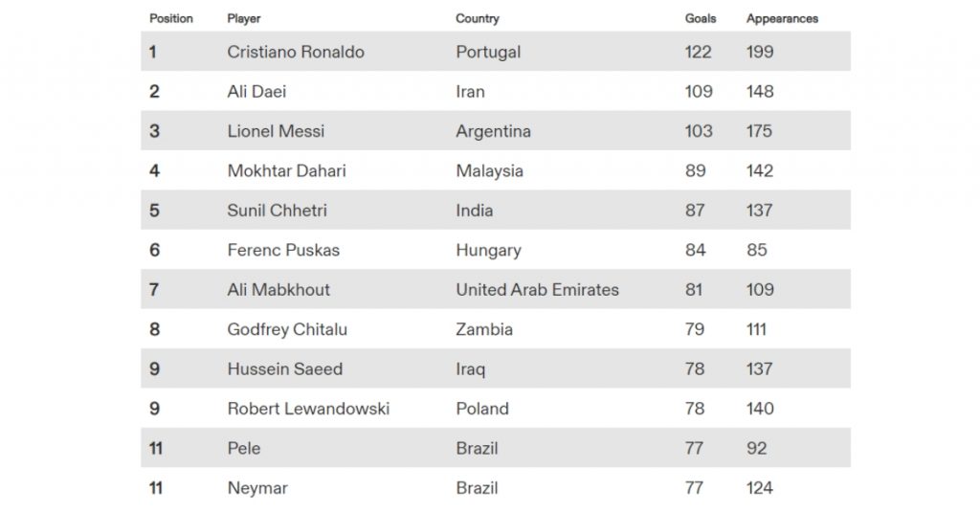Screen dimensions: 980x513
Task: Click the Position column header
Action: [170, 19]
